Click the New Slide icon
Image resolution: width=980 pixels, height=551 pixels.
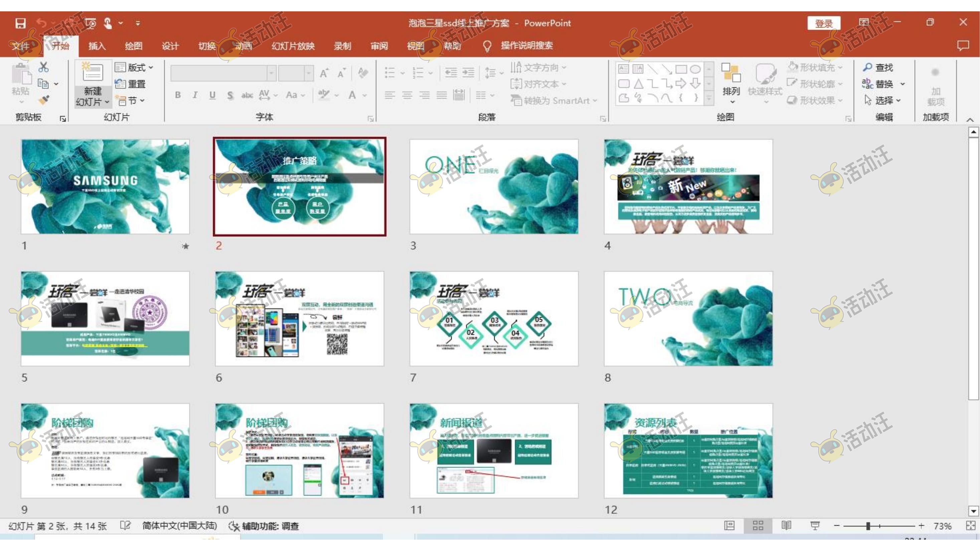click(x=93, y=72)
